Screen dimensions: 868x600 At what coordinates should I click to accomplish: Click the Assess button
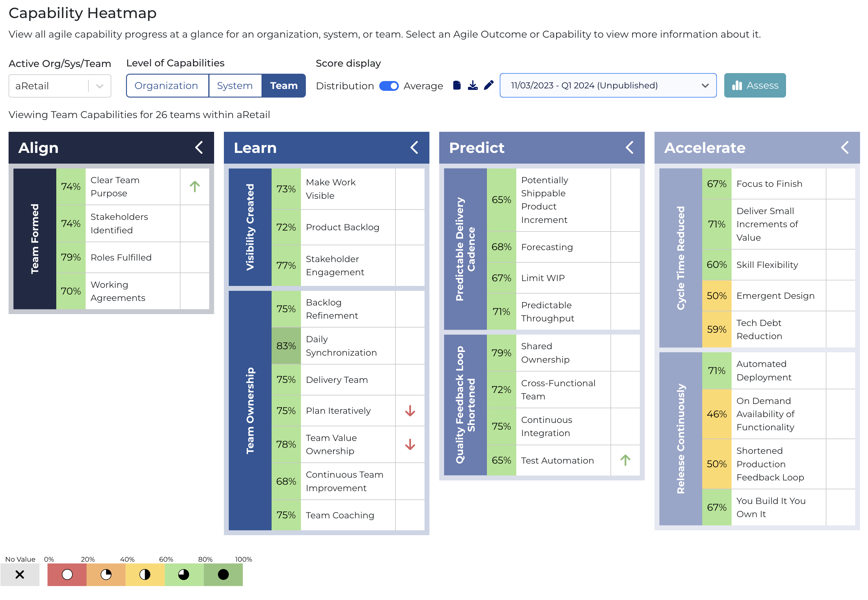(x=755, y=85)
